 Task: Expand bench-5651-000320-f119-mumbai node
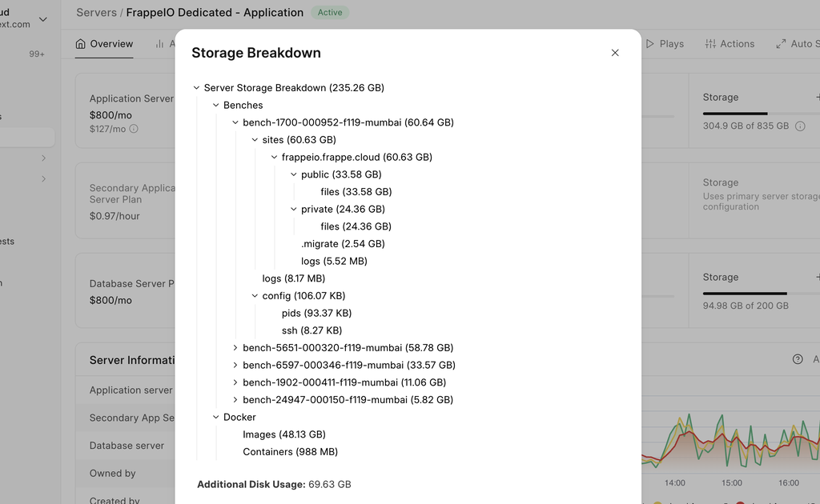(x=235, y=348)
